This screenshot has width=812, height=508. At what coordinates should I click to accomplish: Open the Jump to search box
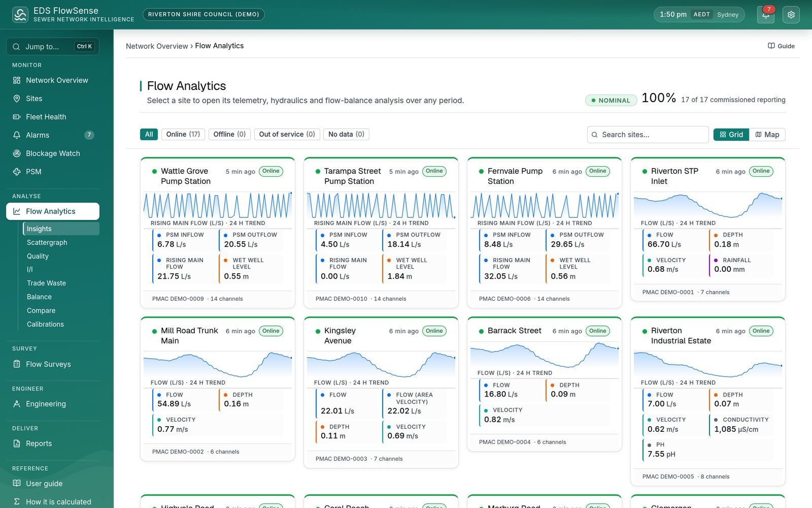point(53,46)
